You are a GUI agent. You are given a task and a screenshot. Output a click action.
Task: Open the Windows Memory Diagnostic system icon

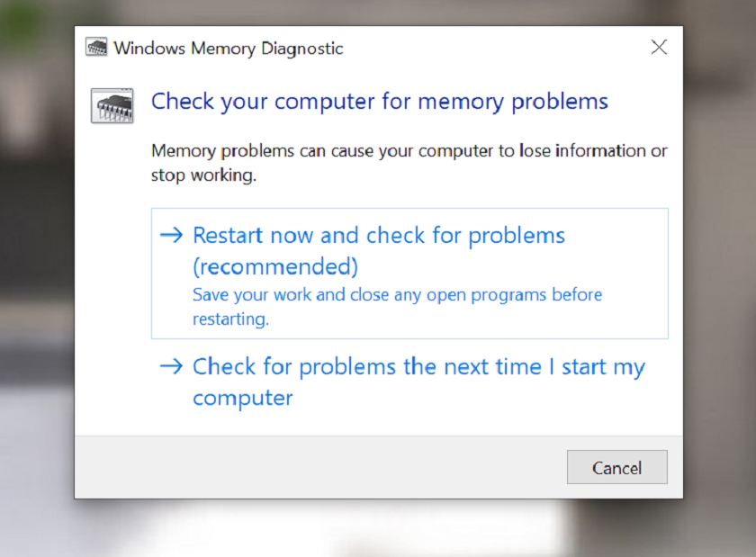(94, 47)
